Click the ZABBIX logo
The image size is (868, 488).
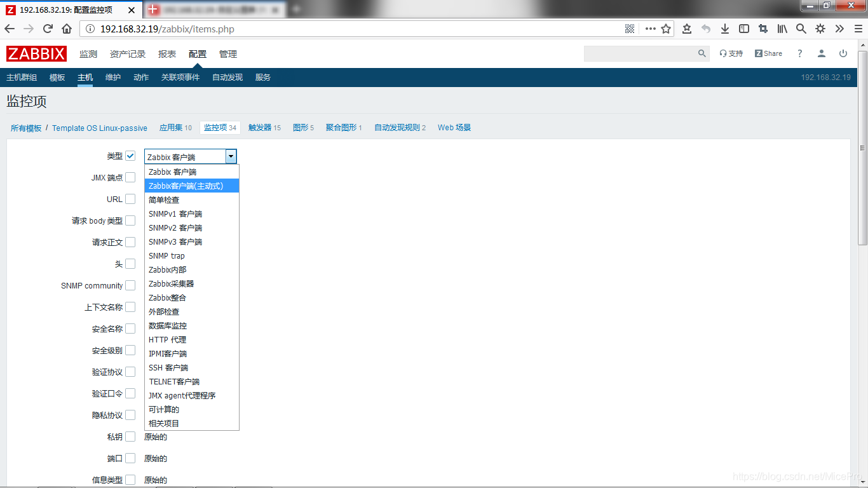[x=36, y=53]
